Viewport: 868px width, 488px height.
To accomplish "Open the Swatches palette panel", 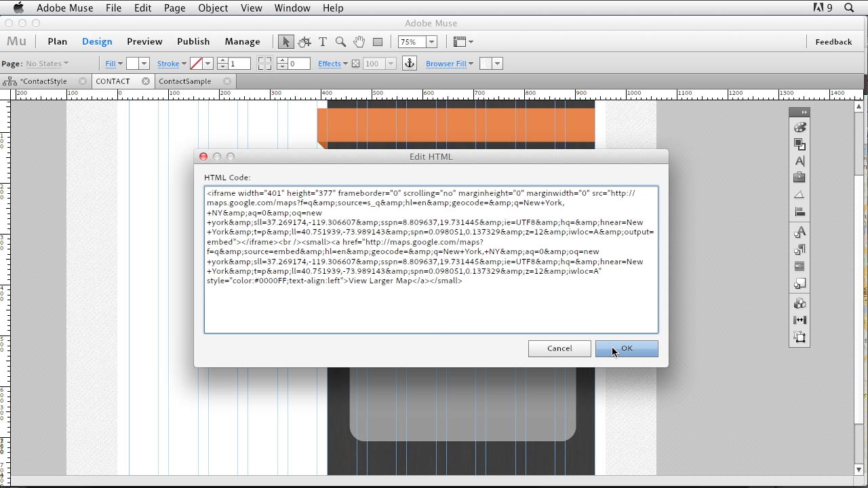I will click(x=800, y=127).
